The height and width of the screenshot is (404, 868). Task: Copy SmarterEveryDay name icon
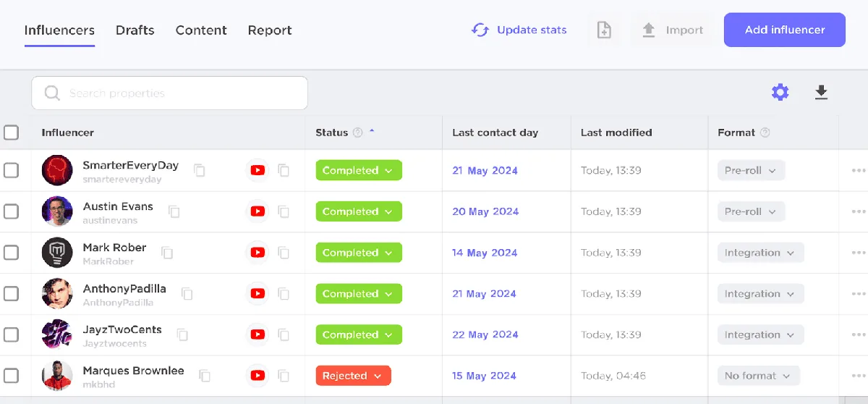(200, 170)
